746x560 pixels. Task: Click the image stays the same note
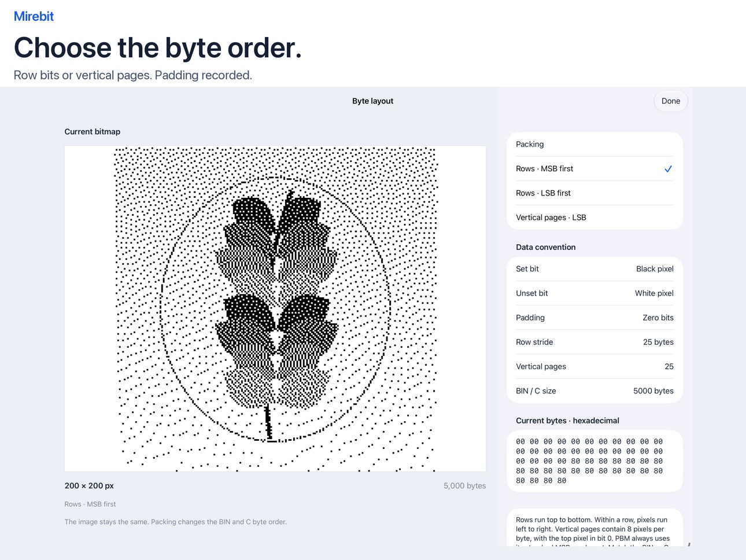click(176, 522)
